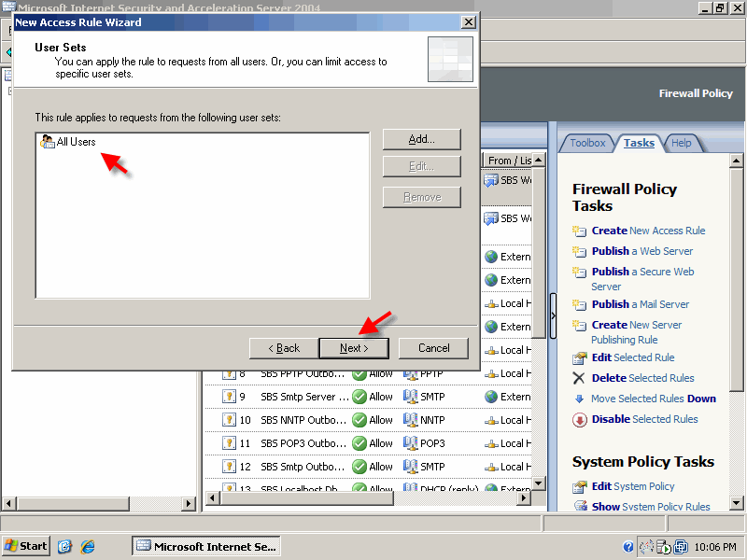Select the 'SBS POP3 Outbo...' rule name

(x=303, y=443)
